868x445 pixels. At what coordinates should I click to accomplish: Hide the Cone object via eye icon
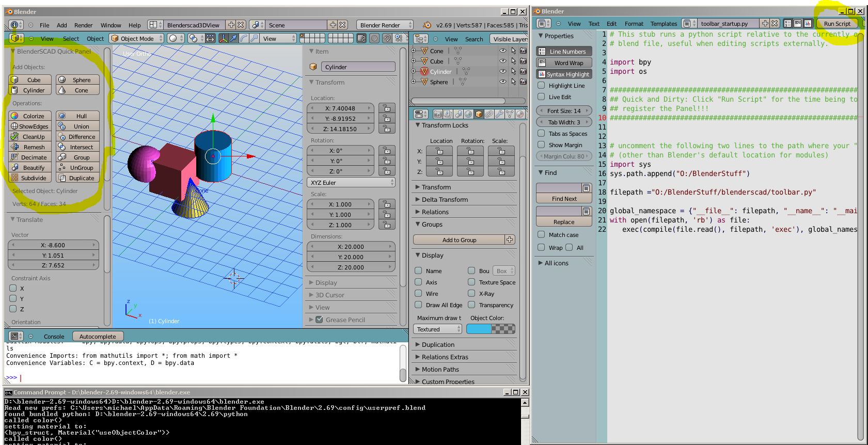tap(503, 51)
